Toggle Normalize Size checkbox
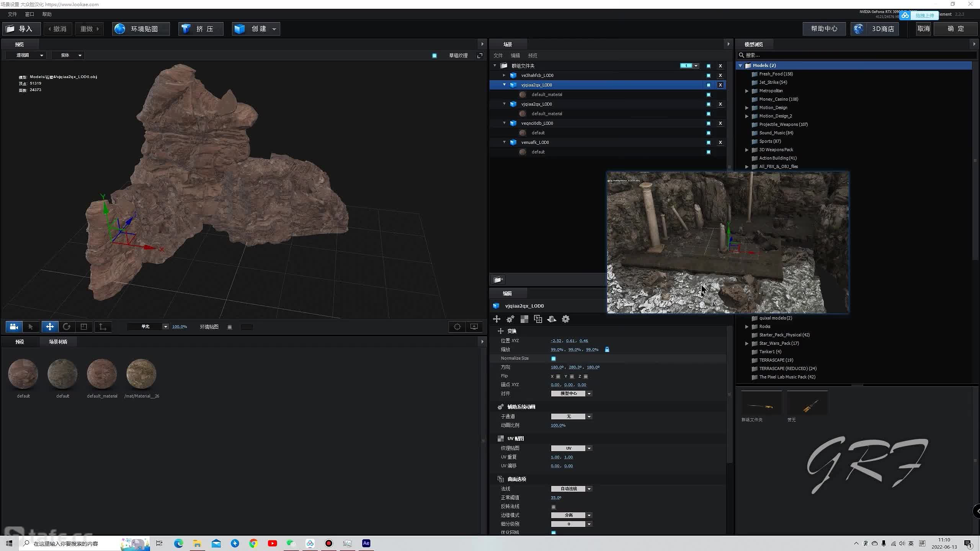 (554, 359)
